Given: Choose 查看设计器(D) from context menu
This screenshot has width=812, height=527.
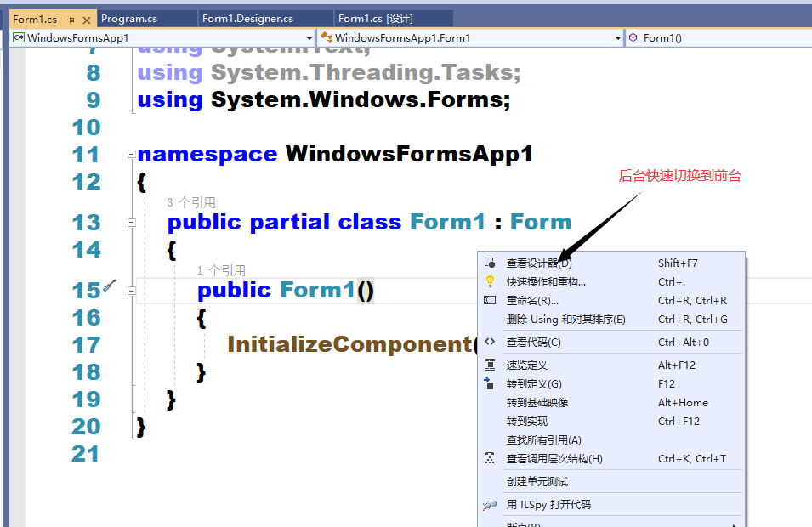Looking at the screenshot, I should click(x=611, y=263).
